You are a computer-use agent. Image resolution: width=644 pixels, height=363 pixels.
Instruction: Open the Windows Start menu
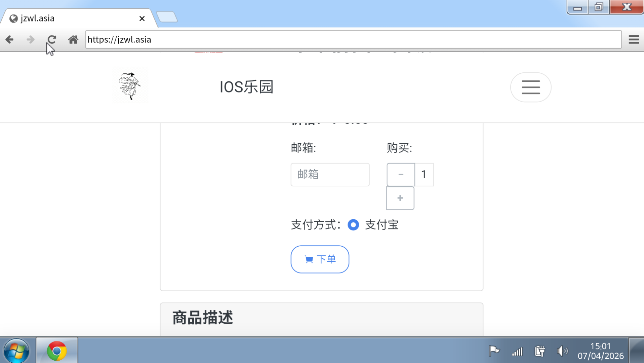tap(16, 351)
